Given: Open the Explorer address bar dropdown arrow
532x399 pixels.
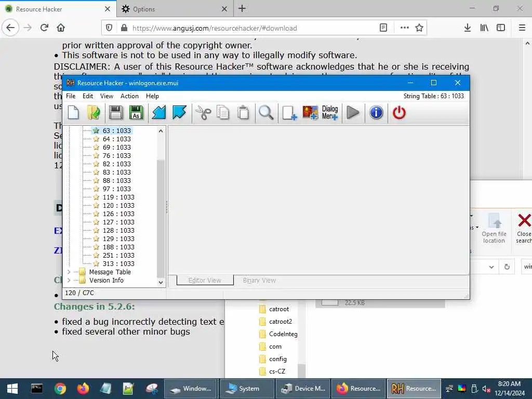Looking at the screenshot, I should (491, 267).
